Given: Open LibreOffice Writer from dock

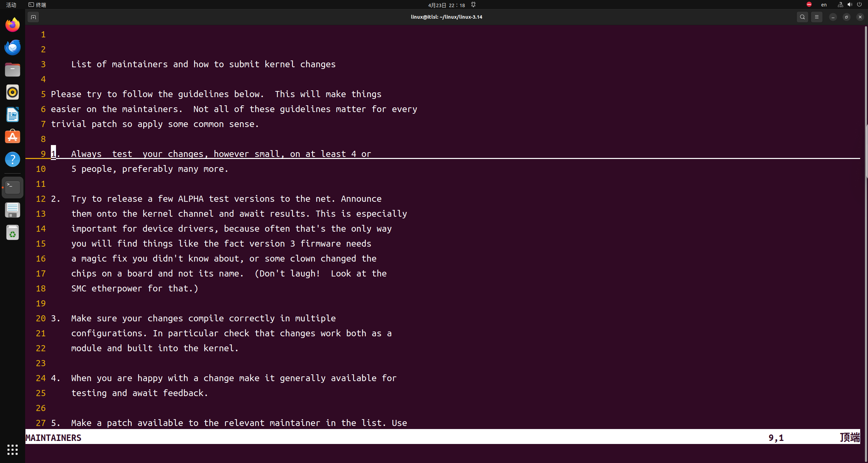Looking at the screenshot, I should (x=13, y=114).
